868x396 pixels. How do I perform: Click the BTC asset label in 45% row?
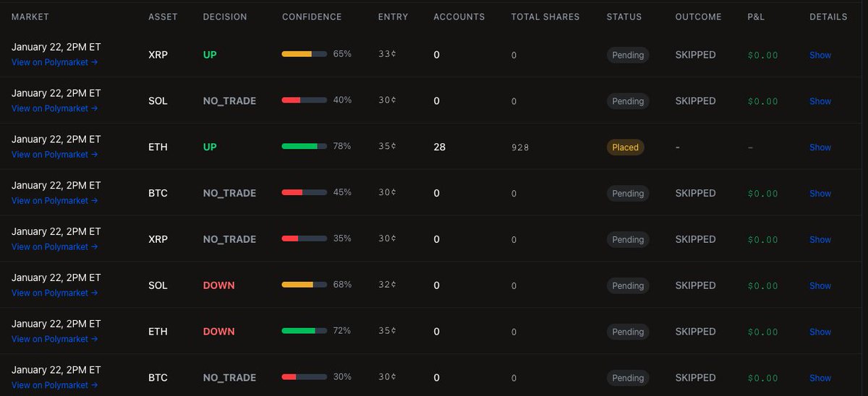pos(158,193)
